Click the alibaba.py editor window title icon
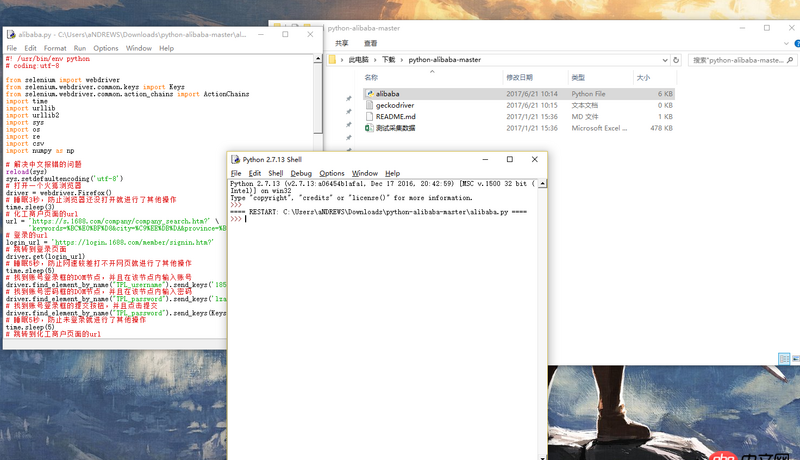Image resolution: width=800 pixels, height=460 pixels. [10, 34]
